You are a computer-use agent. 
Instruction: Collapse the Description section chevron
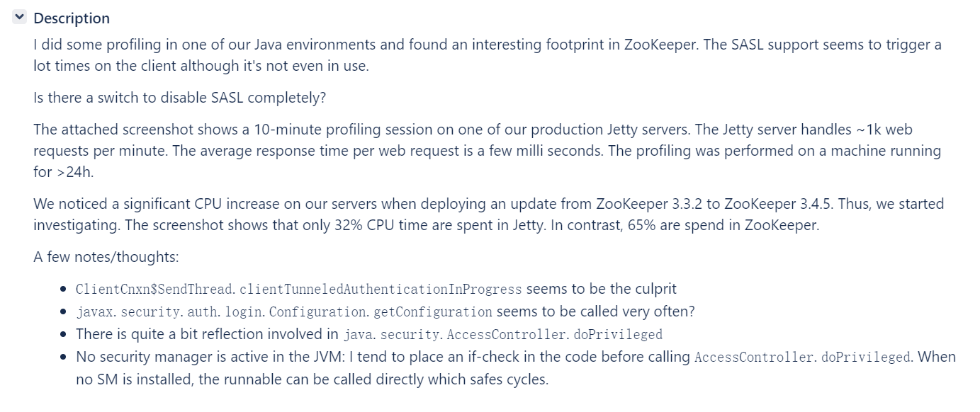19,18
